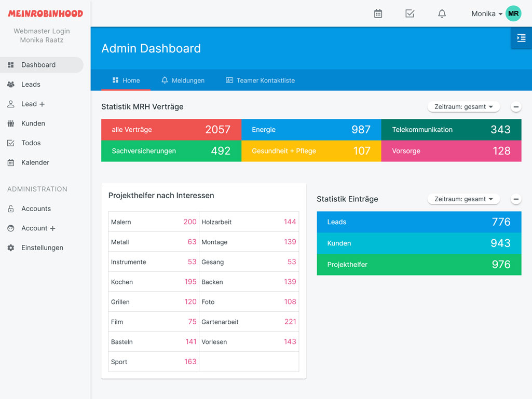Open the calendar icon in the top bar
The width and height of the screenshot is (532, 399).
[x=378, y=13]
